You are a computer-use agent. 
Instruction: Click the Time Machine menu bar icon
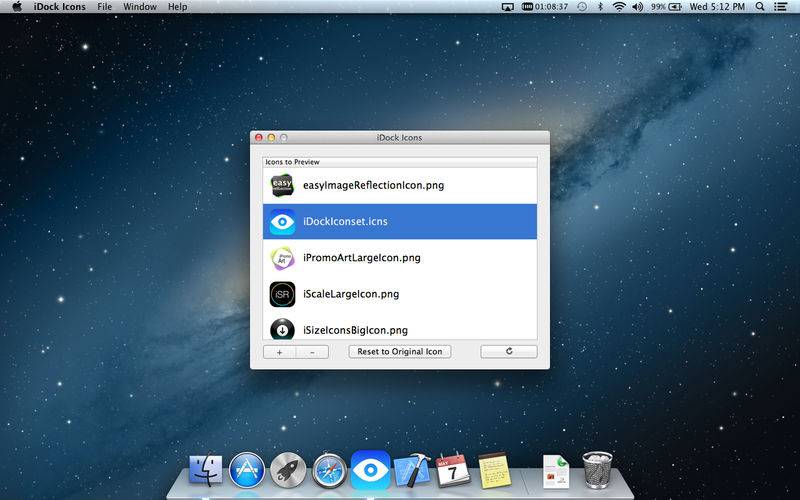(x=582, y=7)
